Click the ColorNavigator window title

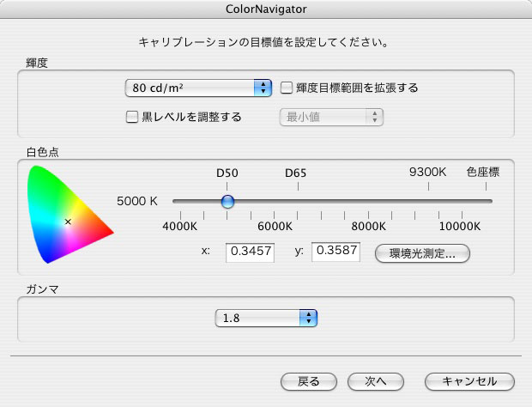(x=266, y=9)
